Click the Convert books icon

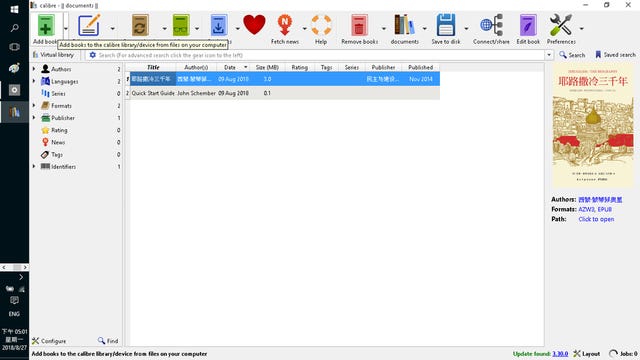tap(140, 25)
